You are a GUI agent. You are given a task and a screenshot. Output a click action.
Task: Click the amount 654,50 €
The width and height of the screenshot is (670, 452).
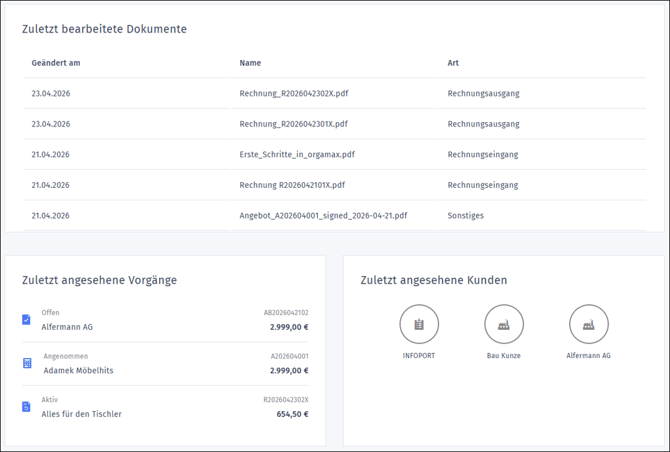coord(292,414)
